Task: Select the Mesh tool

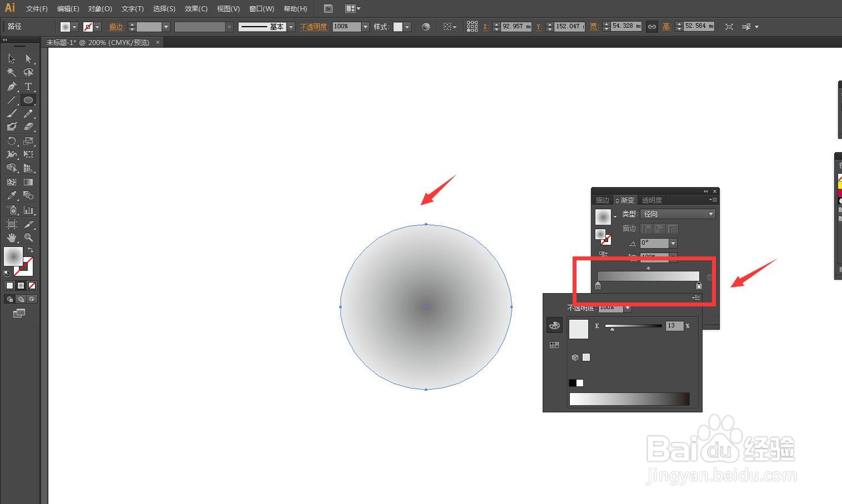Action: [x=12, y=182]
